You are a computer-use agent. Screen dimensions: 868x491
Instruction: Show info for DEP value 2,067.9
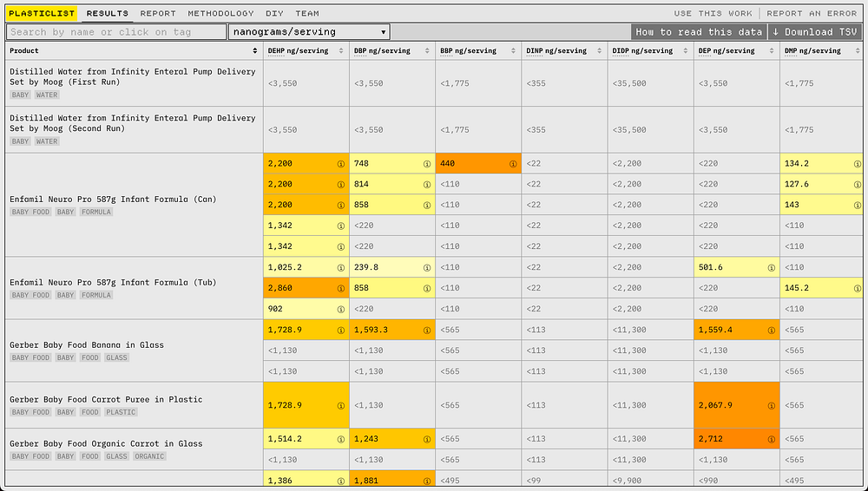pos(771,405)
